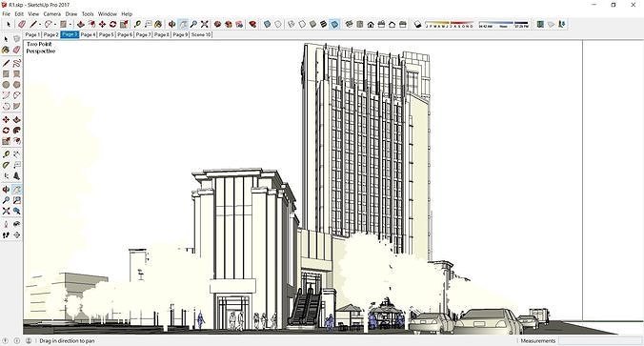Pick the Freehand drawing tool
Image resolution: width=644 pixels, height=346 pixels.
[x=16, y=63]
